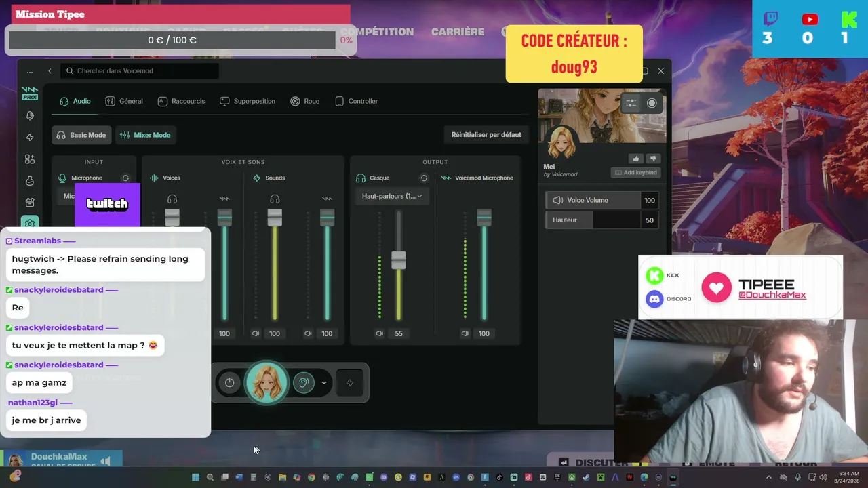Click the Hauteur value field 50

coord(650,220)
